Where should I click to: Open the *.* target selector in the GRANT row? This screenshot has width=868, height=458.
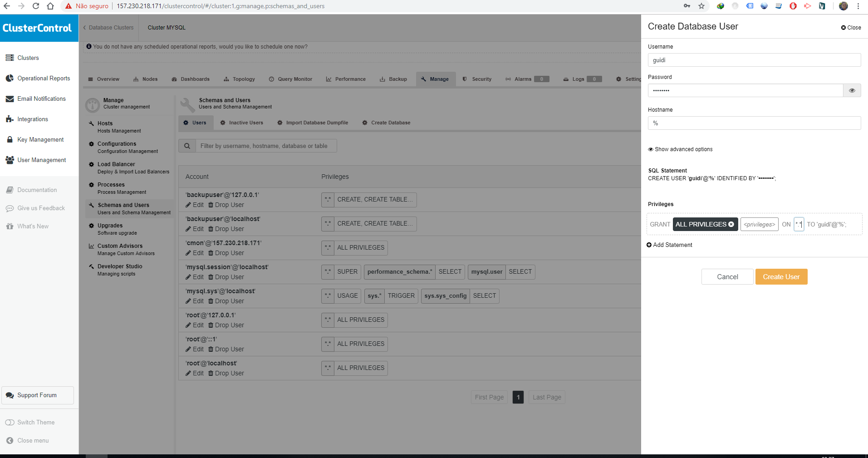[x=799, y=224]
